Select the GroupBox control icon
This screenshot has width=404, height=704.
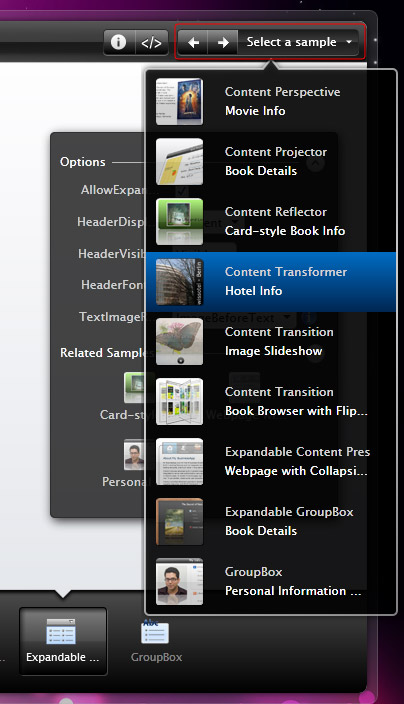click(x=156, y=641)
